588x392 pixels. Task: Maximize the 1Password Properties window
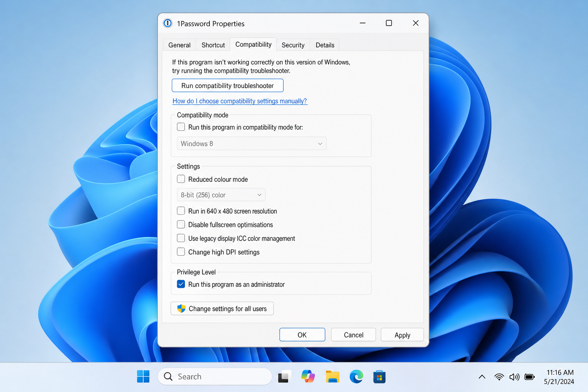(389, 23)
